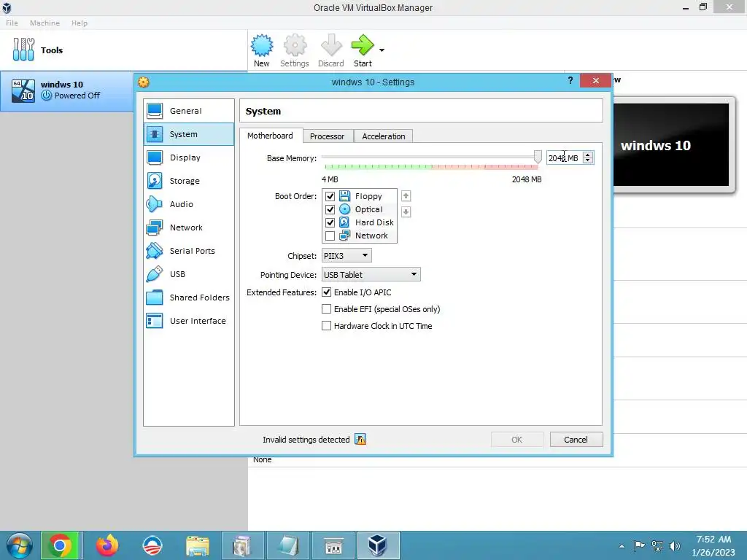Open the User Interface settings category

point(189,321)
